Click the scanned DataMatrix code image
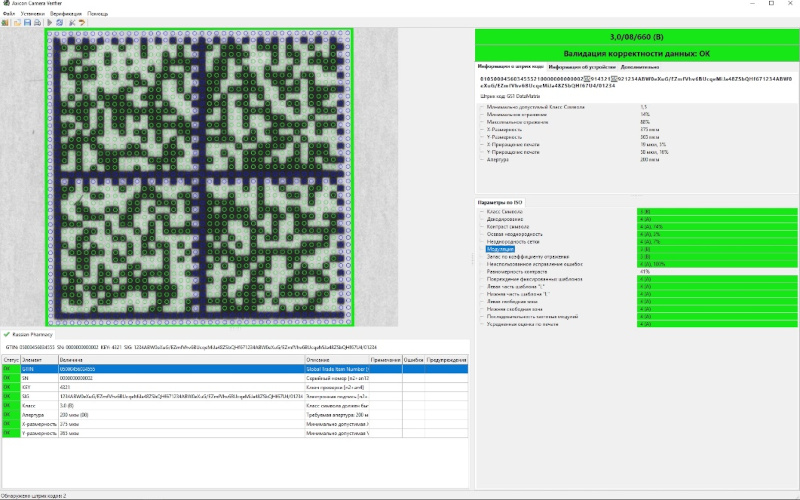 (x=199, y=177)
